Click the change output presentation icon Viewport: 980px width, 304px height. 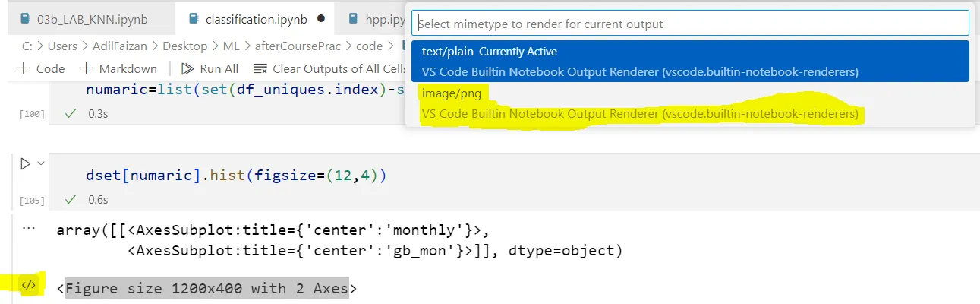(28, 286)
